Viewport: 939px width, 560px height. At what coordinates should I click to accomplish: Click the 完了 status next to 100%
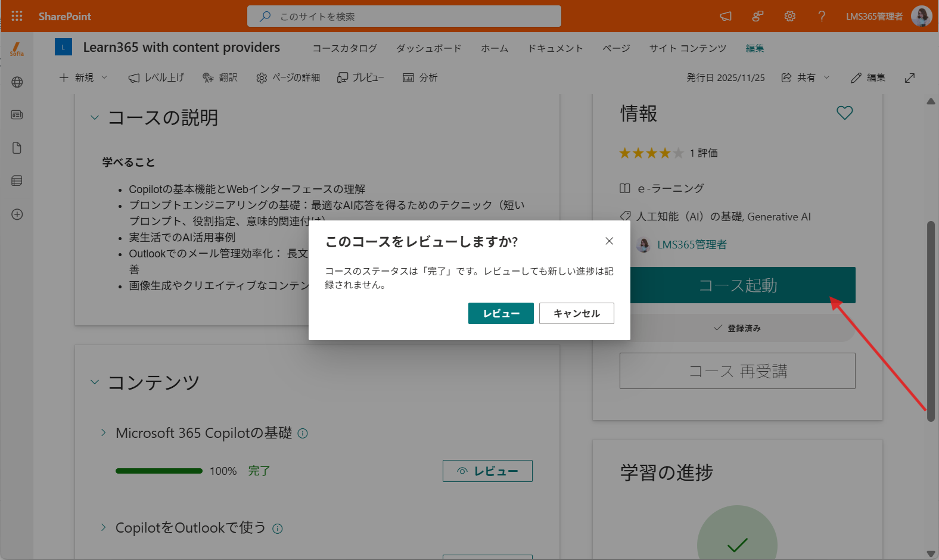pos(259,471)
